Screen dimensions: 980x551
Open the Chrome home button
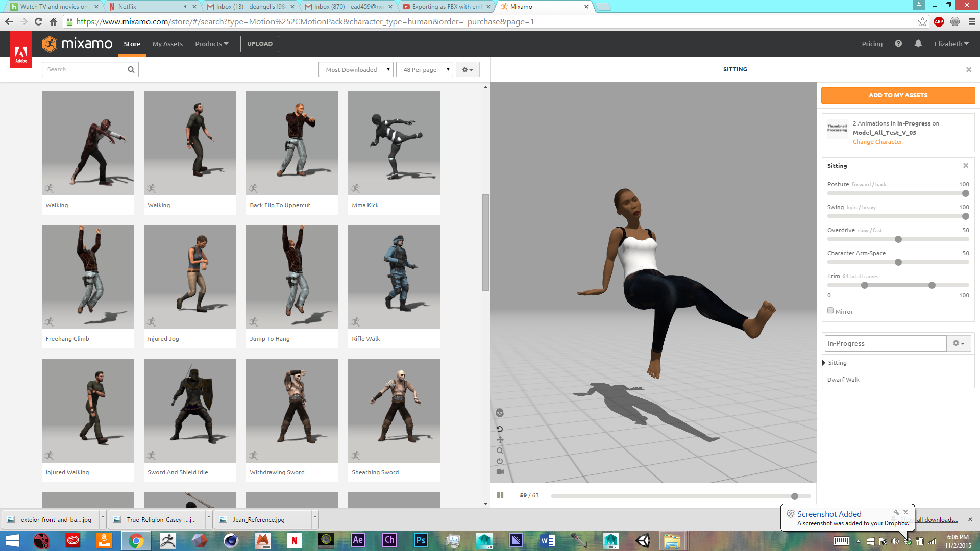coord(53,21)
